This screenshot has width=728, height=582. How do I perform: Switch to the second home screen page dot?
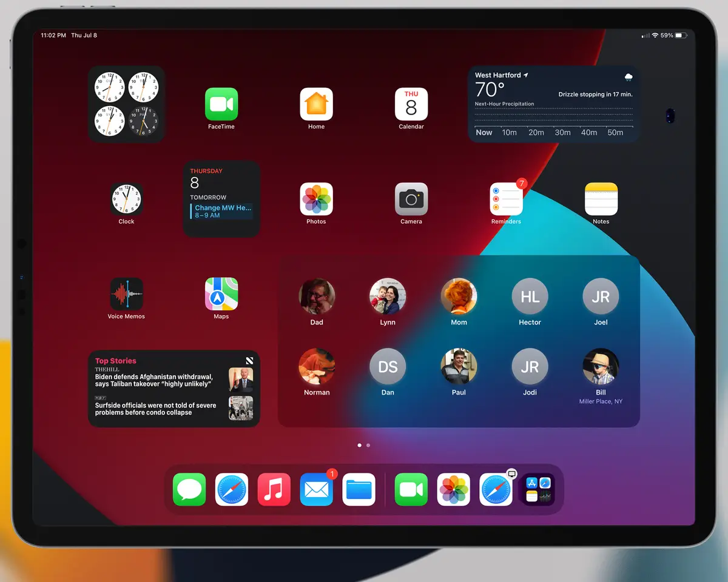[368, 445]
